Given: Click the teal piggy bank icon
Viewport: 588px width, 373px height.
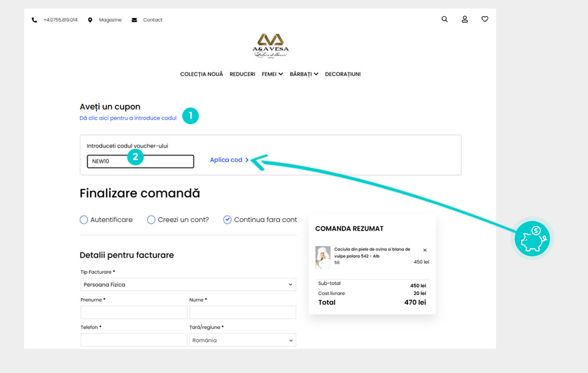Looking at the screenshot, I should pos(532,239).
